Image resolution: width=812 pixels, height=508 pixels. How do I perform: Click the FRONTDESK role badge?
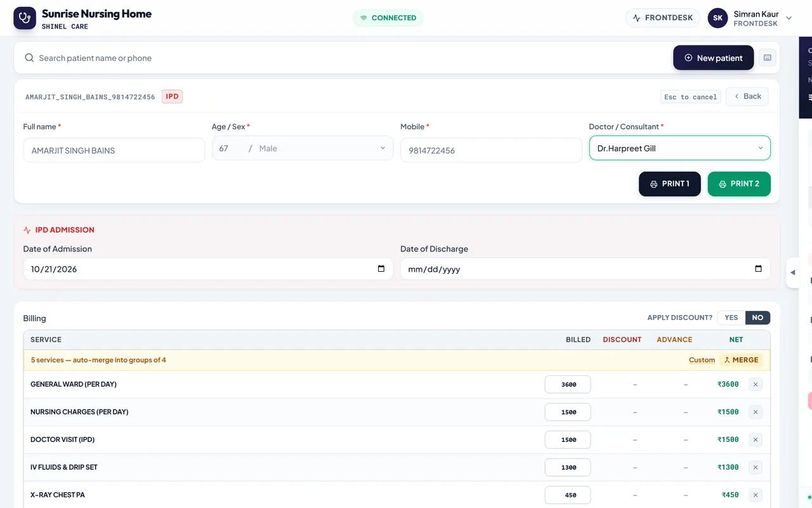(x=662, y=18)
